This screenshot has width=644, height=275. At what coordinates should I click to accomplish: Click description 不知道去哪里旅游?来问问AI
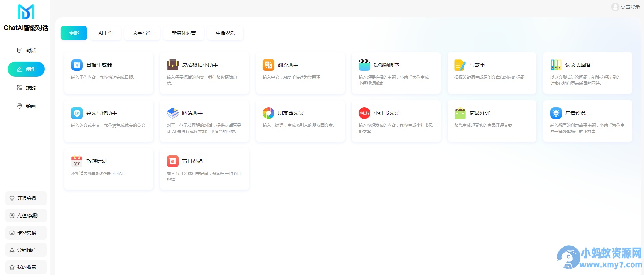[97, 174]
